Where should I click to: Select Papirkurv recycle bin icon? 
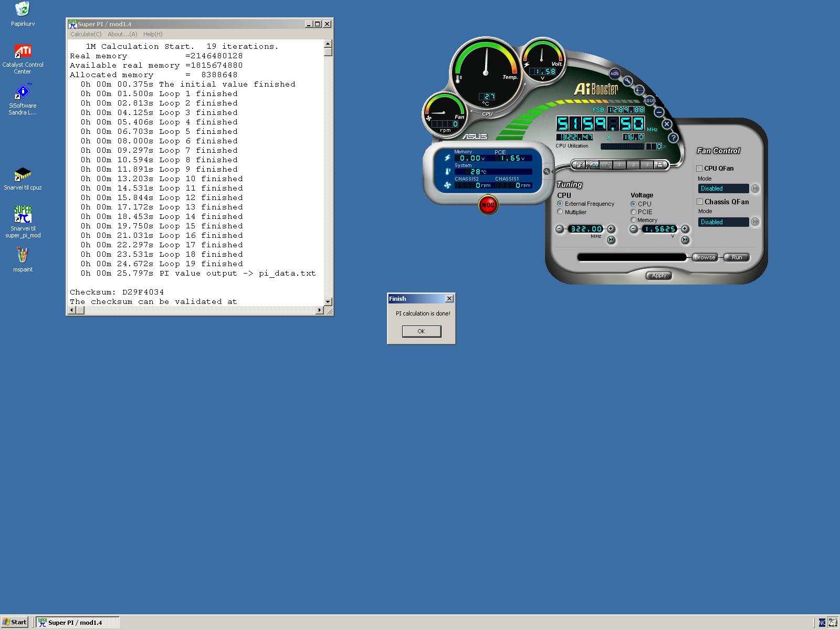click(23, 14)
